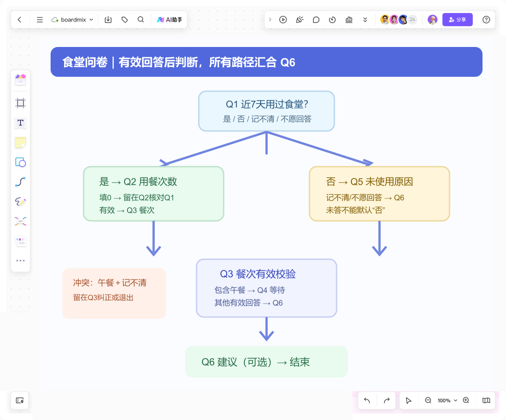Open the hamburger main menu

click(40, 20)
